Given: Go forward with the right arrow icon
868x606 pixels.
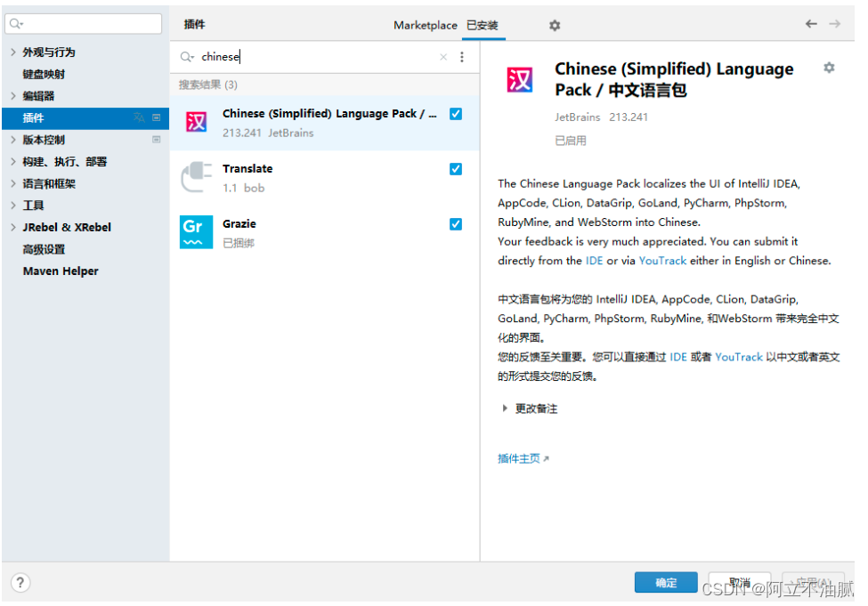Looking at the screenshot, I should pyautogui.click(x=835, y=24).
